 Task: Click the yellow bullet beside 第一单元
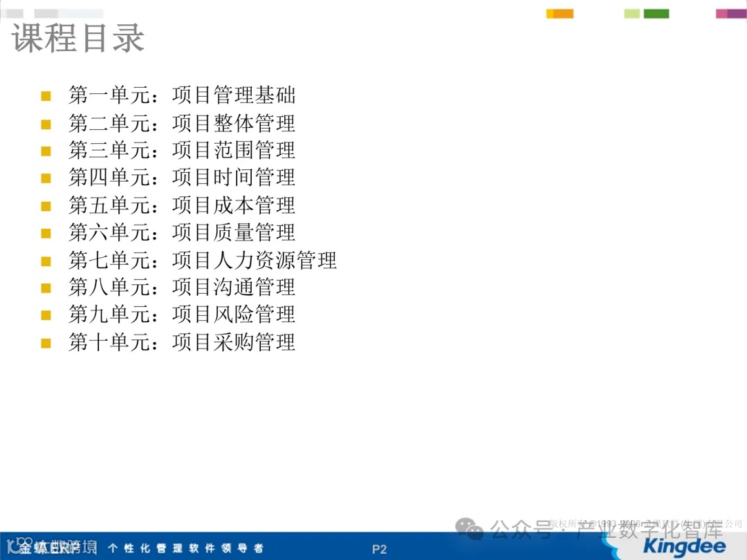tap(46, 95)
